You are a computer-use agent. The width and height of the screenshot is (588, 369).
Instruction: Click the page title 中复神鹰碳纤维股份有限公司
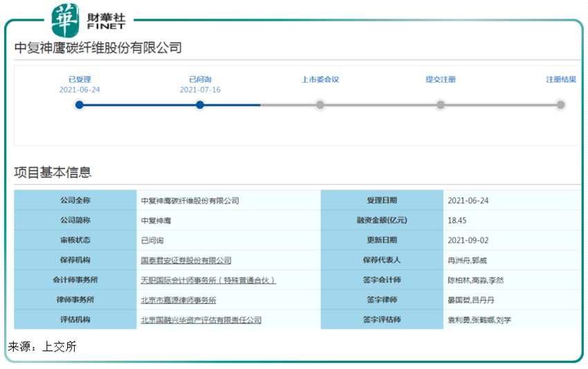coord(98,48)
